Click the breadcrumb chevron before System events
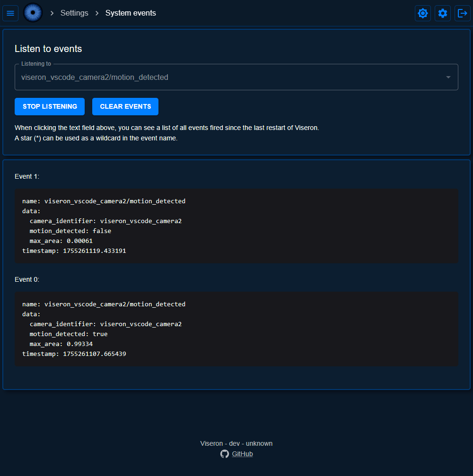 coord(97,13)
